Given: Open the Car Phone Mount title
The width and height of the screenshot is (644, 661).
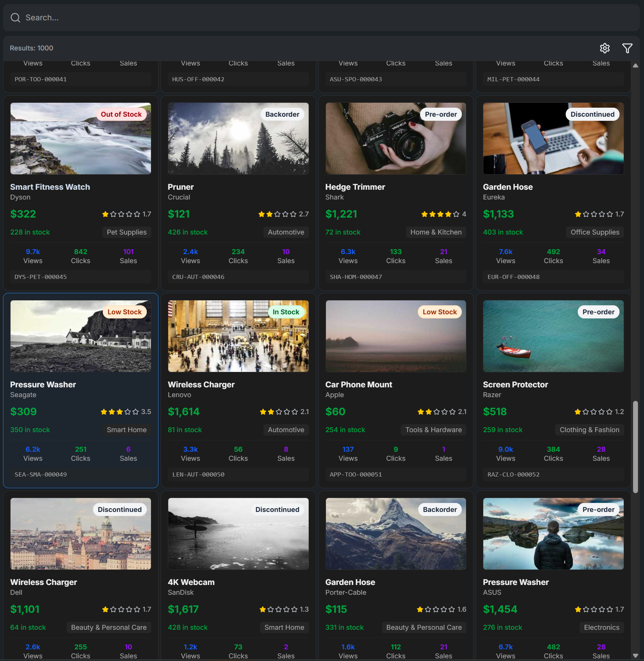Looking at the screenshot, I should (358, 385).
